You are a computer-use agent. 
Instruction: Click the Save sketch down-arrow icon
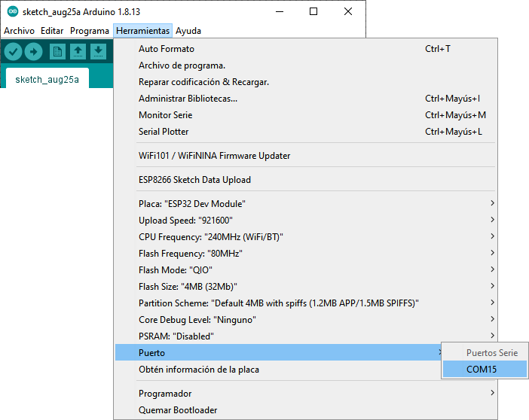click(98, 52)
